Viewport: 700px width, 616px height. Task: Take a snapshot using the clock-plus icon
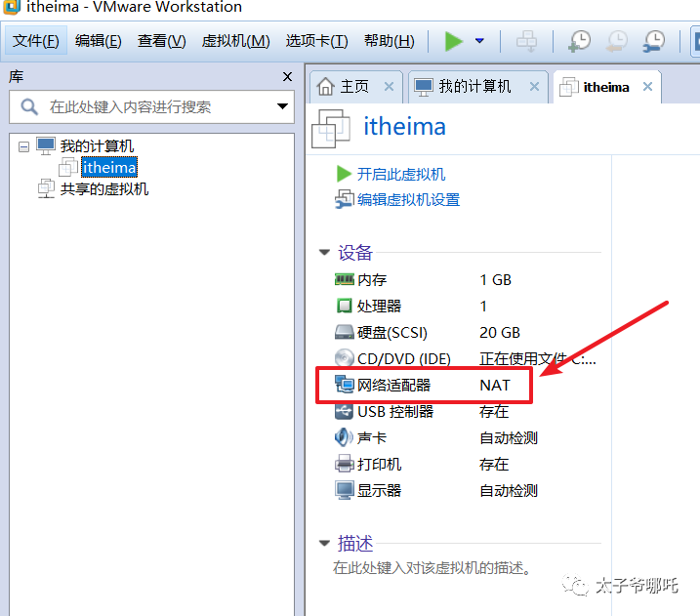coord(580,41)
